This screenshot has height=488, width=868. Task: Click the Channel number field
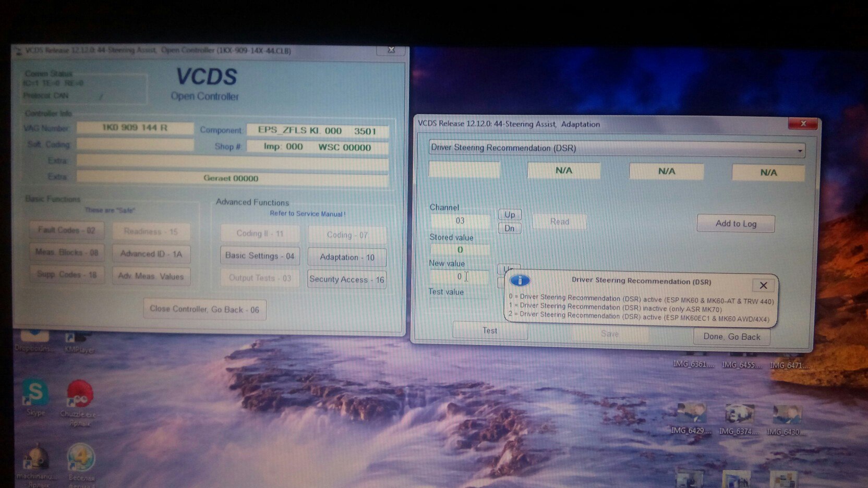[460, 221]
